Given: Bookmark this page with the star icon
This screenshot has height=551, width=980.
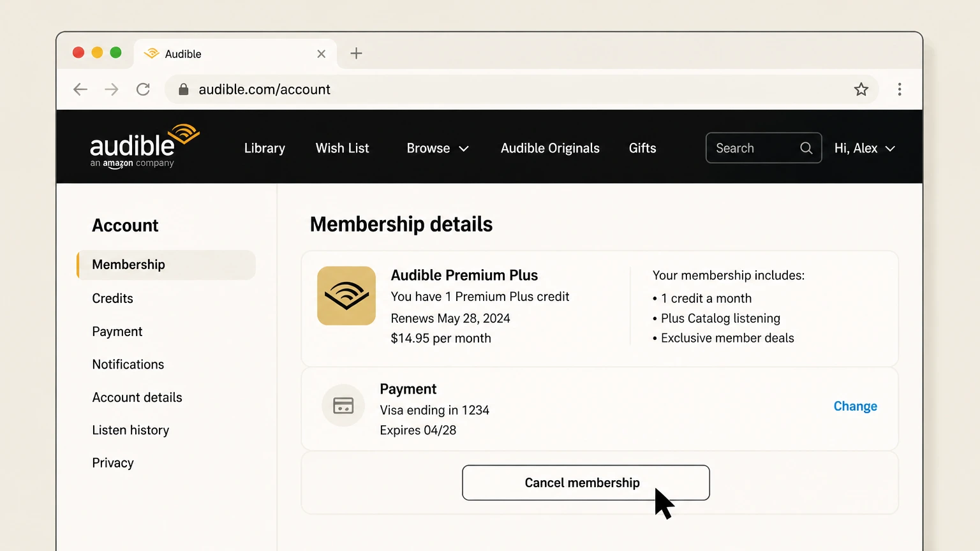Looking at the screenshot, I should click(x=861, y=89).
